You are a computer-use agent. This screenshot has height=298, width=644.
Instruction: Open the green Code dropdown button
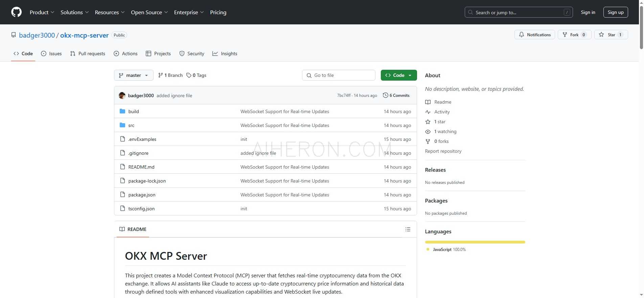[399, 75]
